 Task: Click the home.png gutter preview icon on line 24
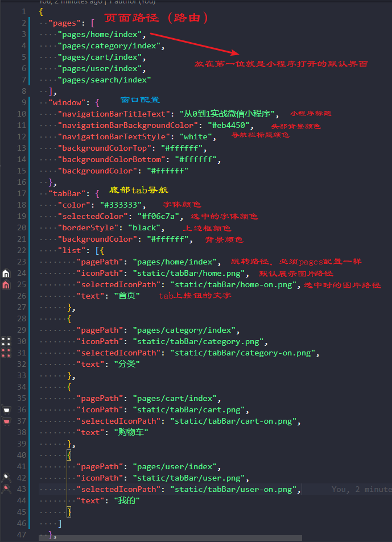point(6,274)
